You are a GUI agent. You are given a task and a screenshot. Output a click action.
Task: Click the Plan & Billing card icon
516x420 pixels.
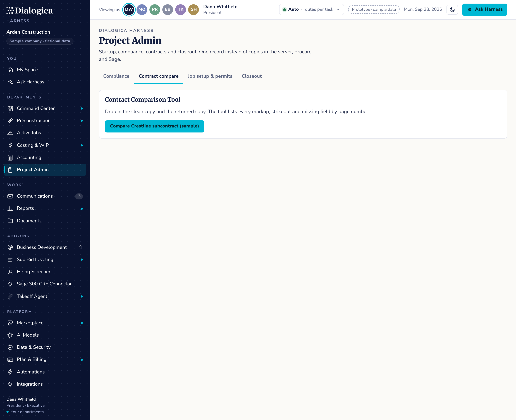[10, 359]
